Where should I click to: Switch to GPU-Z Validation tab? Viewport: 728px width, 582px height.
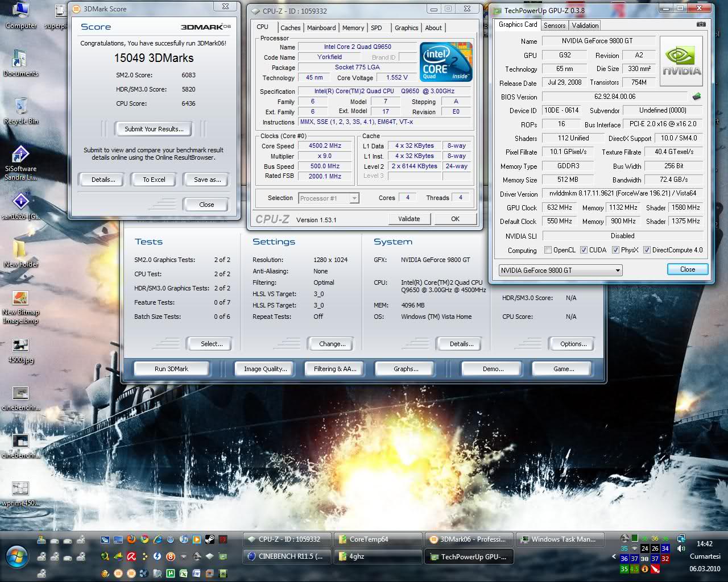pyautogui.click(x=585, y=26)
